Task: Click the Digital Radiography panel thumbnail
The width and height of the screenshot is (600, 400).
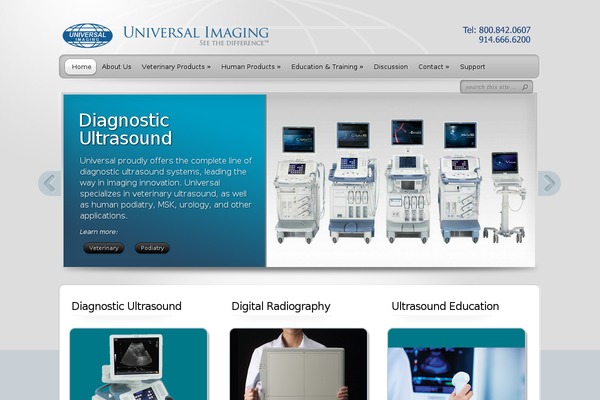Action: tap(298, 364)
